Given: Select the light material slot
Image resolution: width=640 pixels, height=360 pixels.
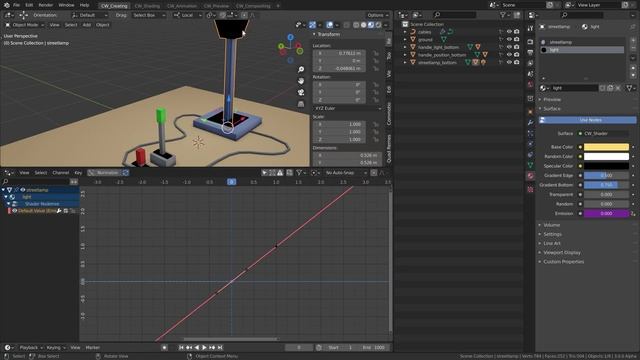Looking at the screenshot, I should pyautogui.click(x=582, y=50).
